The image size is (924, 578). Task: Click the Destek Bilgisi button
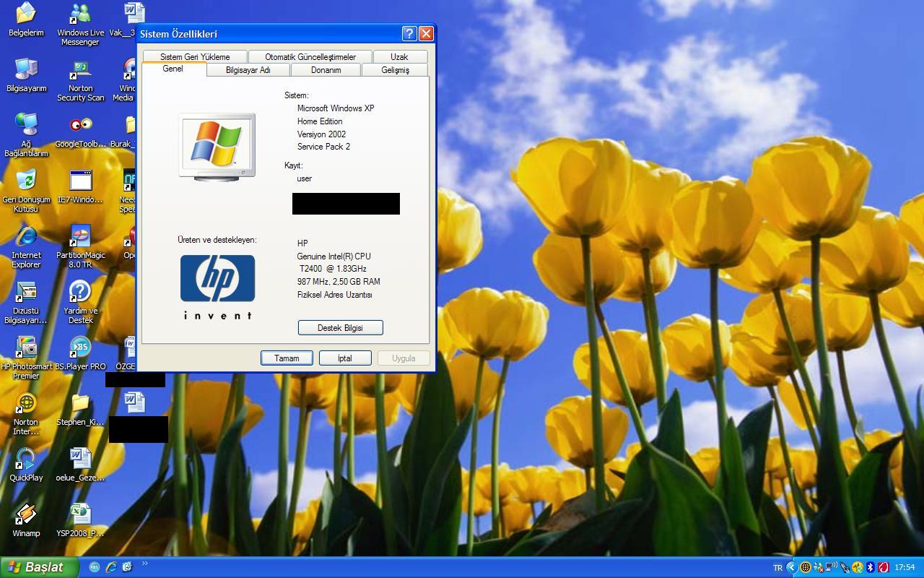tap(340, 328)
